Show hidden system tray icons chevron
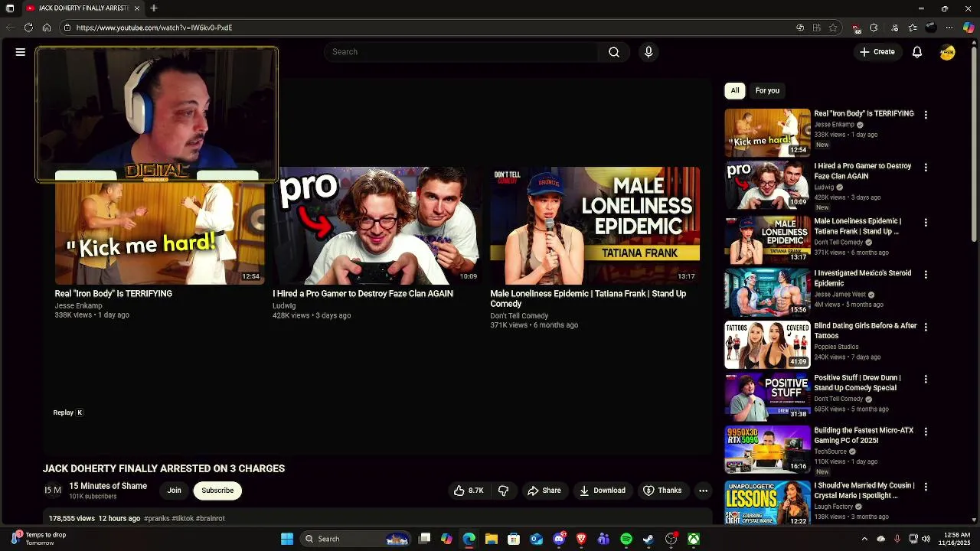 coord(864,539)
